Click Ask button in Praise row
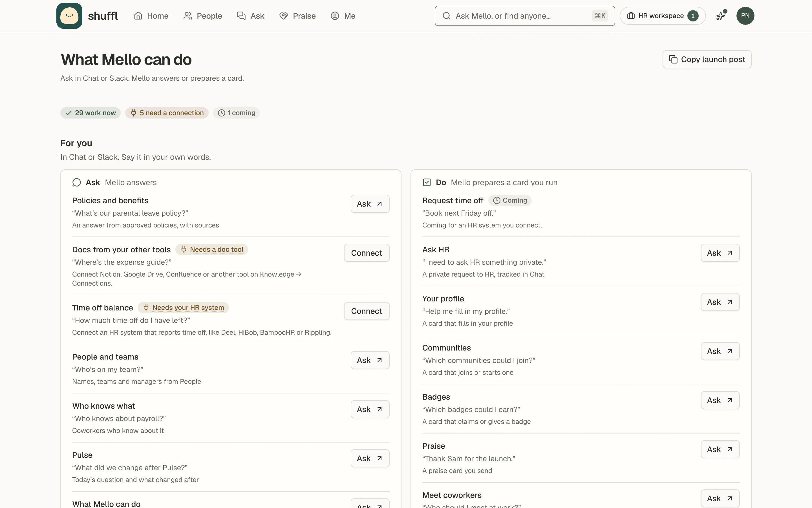 pyautogui.click(x=720, y=449)
